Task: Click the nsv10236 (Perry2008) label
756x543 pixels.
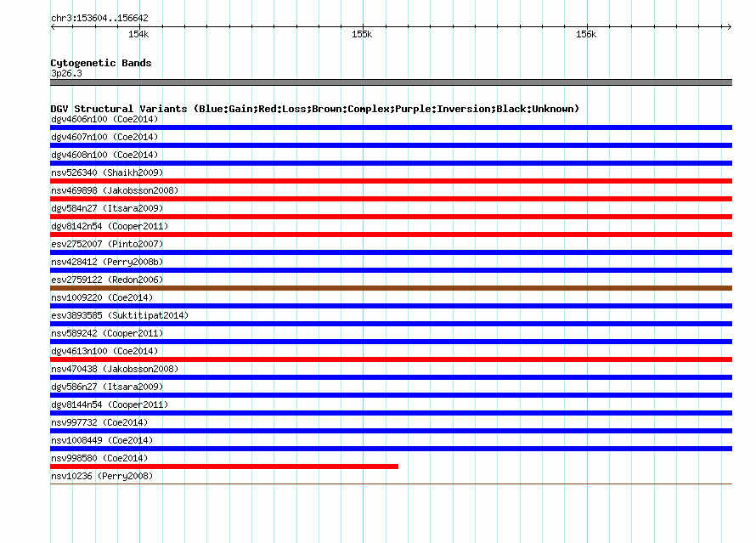Action: 102,476
